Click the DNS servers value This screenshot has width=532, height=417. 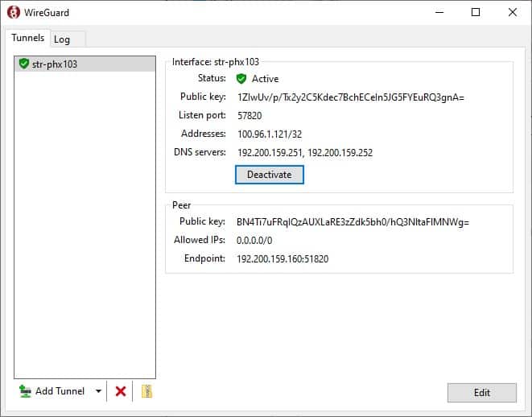(305, 153)
